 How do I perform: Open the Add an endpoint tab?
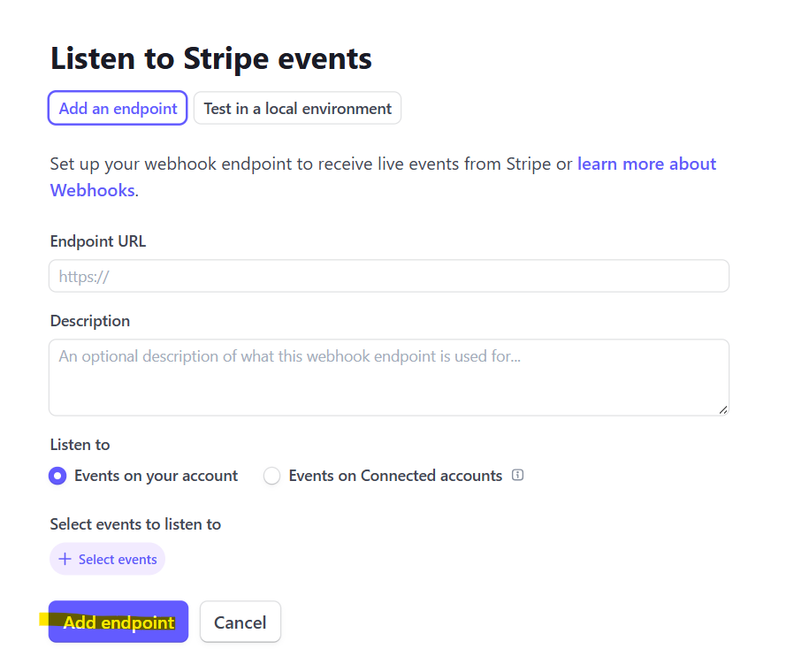(118, 108)
